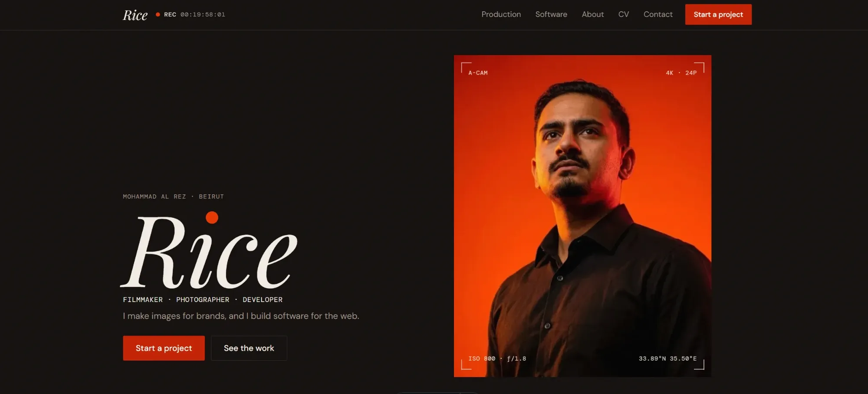This screenshot has width=868, height=394.
Task: Open the CV nav link
Action: (623, 14)
